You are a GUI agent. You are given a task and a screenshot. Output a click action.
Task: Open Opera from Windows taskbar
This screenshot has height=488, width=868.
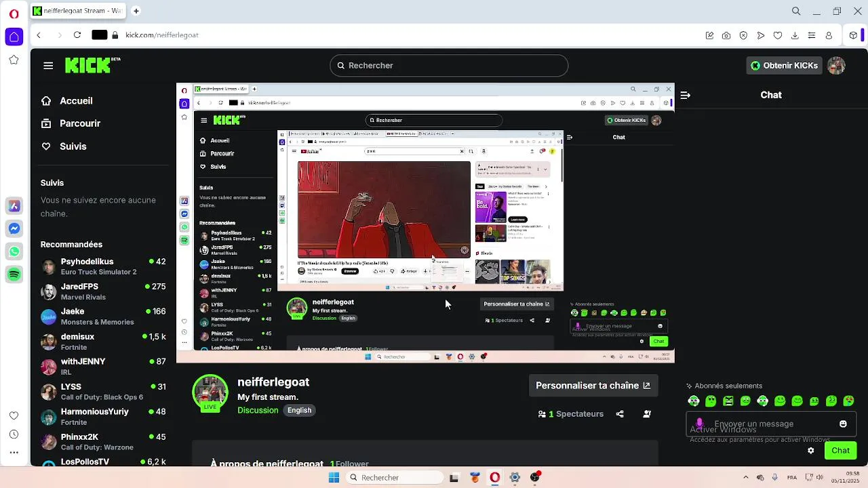495,478
